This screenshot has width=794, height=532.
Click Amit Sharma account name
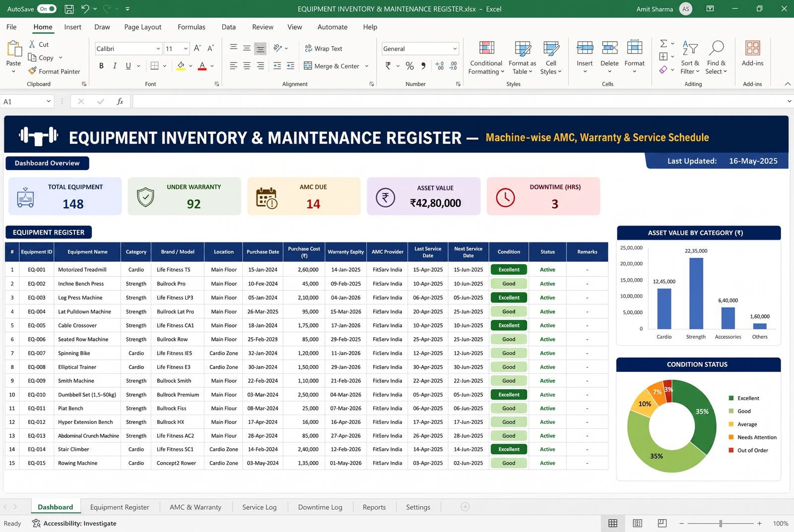point(655,9)
